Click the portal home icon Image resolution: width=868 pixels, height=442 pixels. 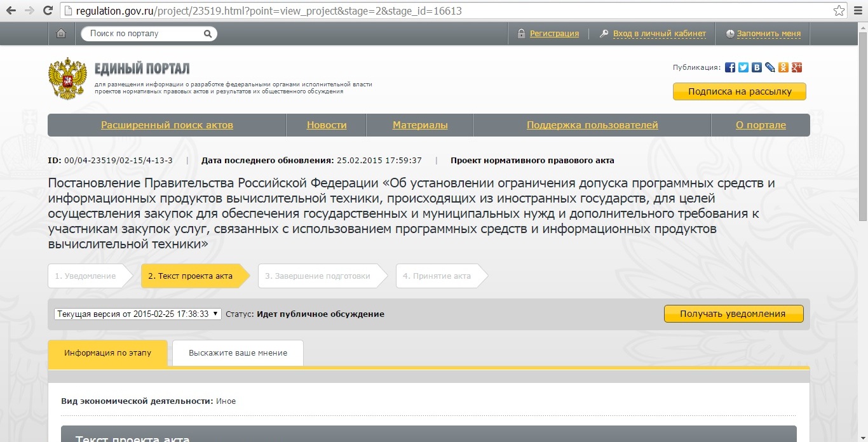click(x=61, y=34)
